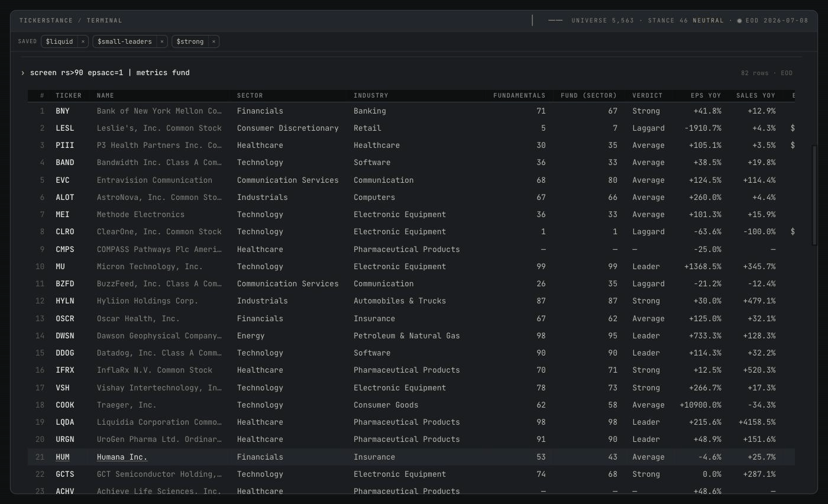Sort by the TICKER column header
828x504 pixels.
69,95
